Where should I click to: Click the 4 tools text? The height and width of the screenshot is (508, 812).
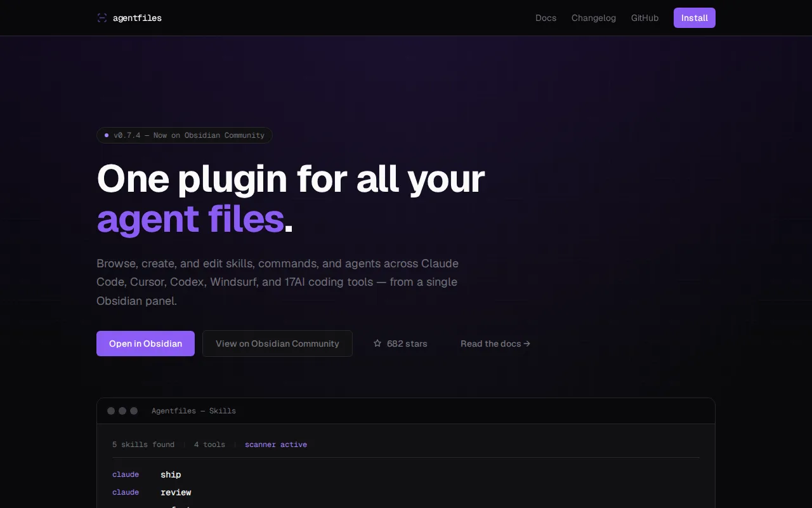[209, 444]
